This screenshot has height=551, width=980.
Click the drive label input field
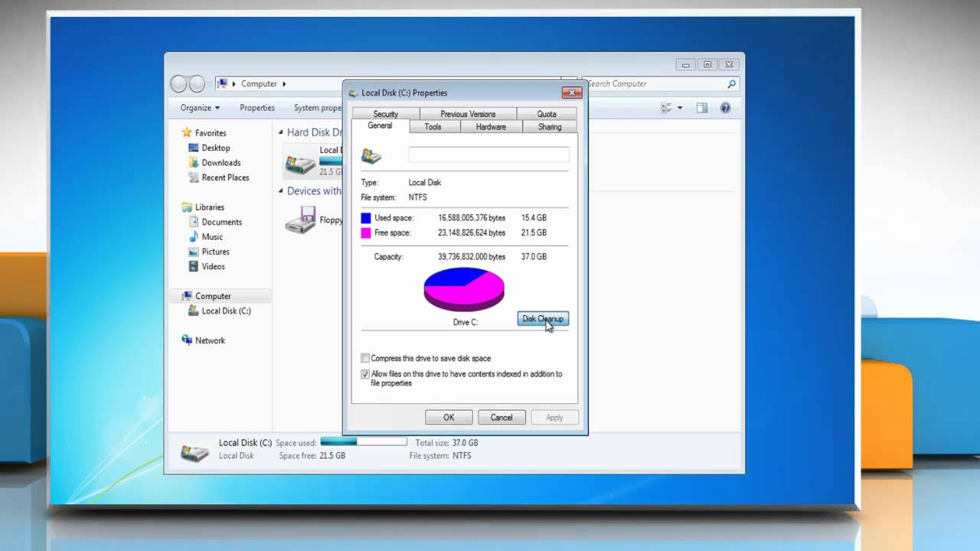(488, 155)
